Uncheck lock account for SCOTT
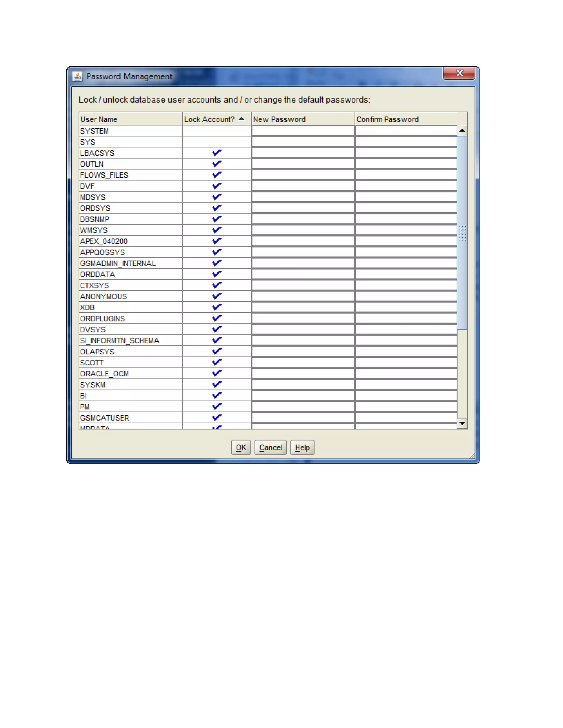 coord(217,362)
